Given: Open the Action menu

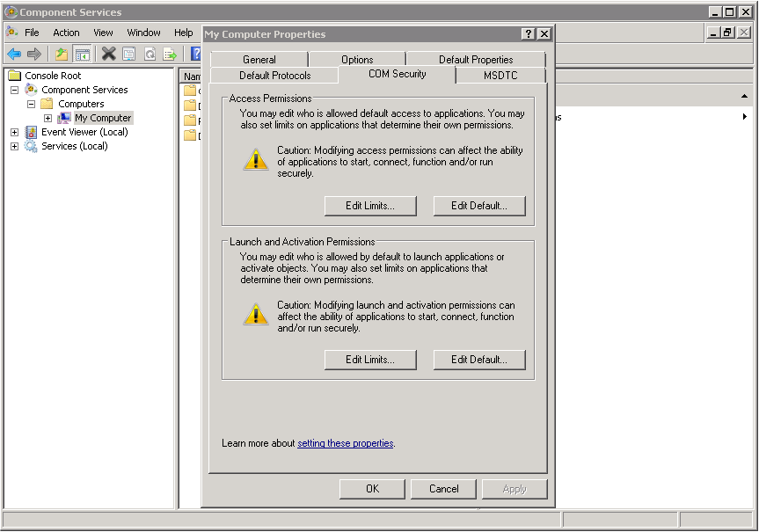Looking at the screenshot, I should click(66, 33).
